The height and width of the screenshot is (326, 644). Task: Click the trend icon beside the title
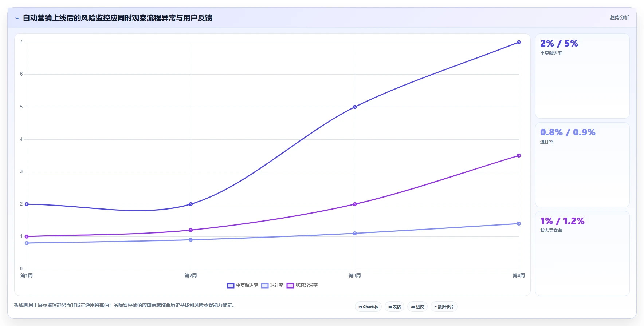click(x=17, y=18)
